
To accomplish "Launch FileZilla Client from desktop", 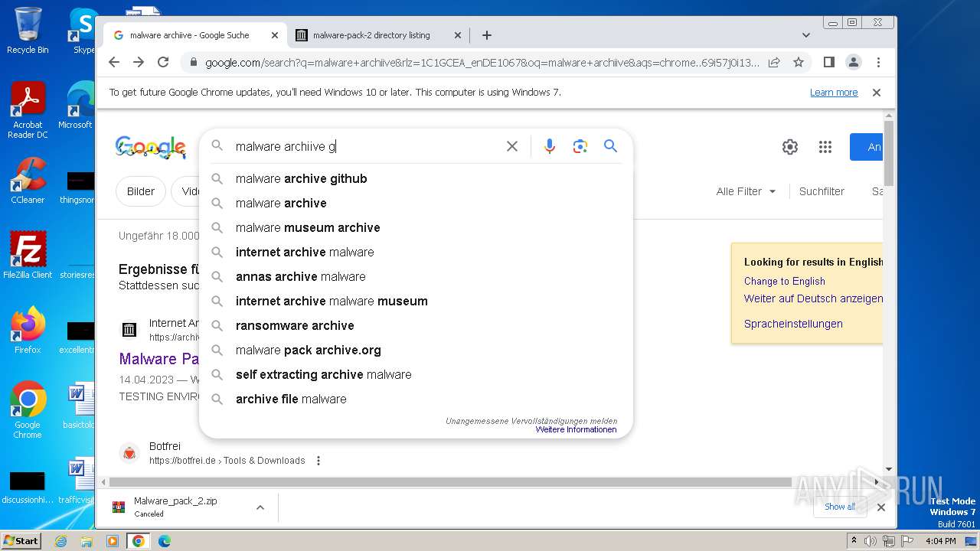I will point(28,255).
